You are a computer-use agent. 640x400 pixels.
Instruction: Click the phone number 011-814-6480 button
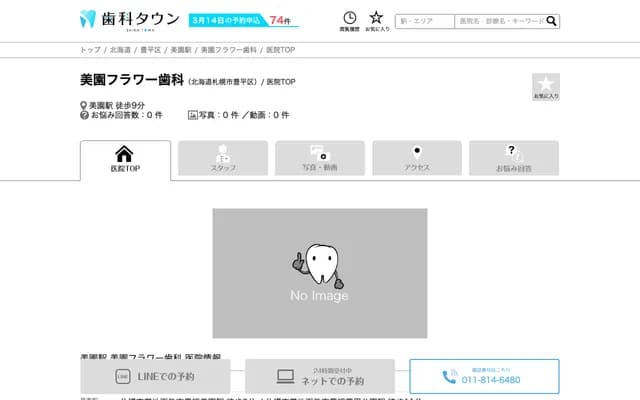pyautogui.click(x=484, y=377)
